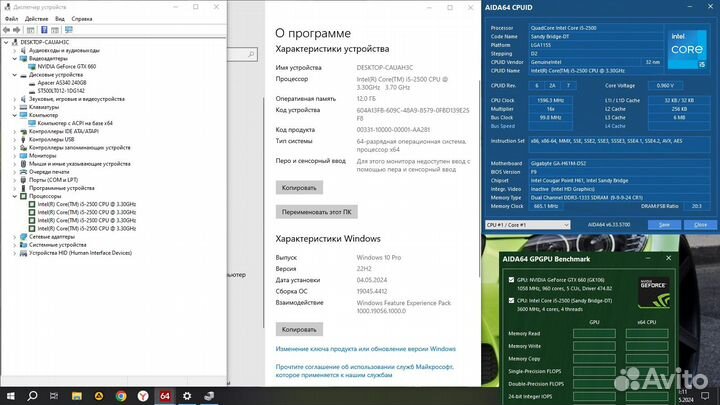Open the Файл menu in Device Manager
The image size is (720, 405).
click(x=11, y=19)
